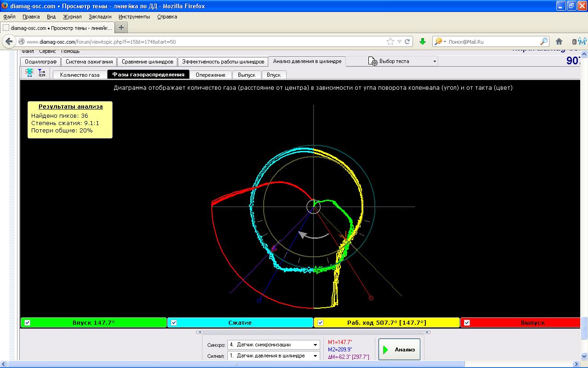Click the 1234 cylinder order icon
588x368 pixels.
point(42,73)
